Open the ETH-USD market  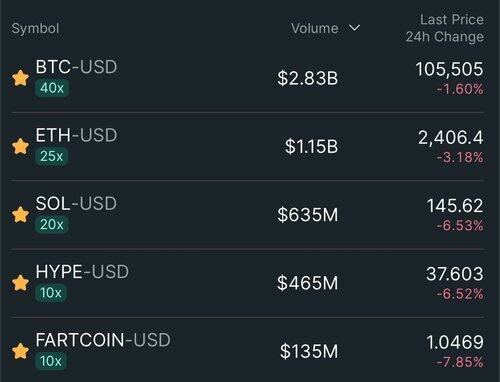pos(248,147)
